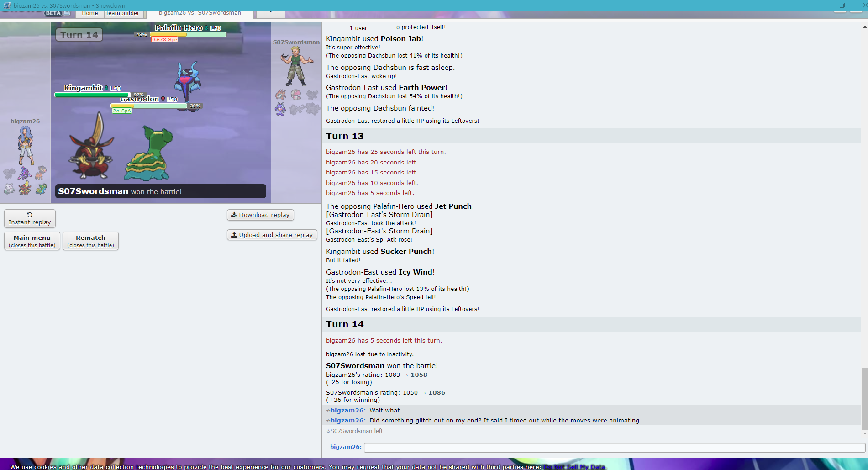The image size is (868, 470).
Task: Click 'S07Swordsman left' log line
Action: 354,431
